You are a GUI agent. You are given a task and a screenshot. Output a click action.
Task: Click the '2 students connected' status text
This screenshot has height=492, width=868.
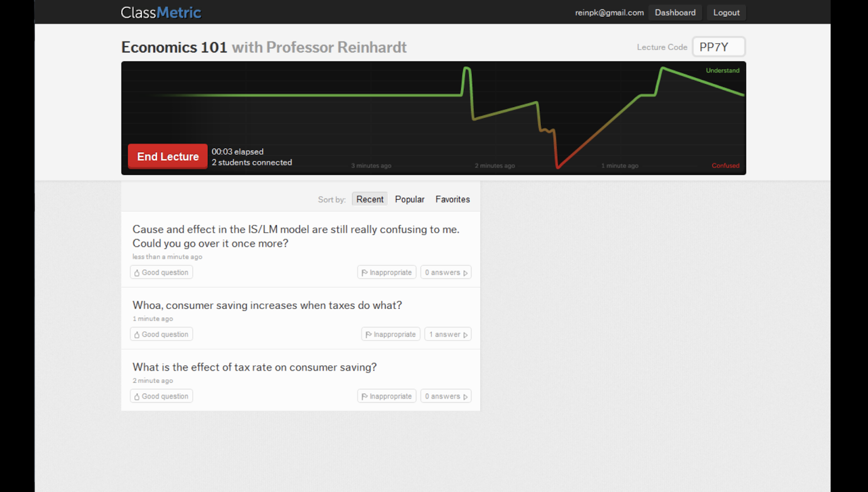click(x=252, y=162)
